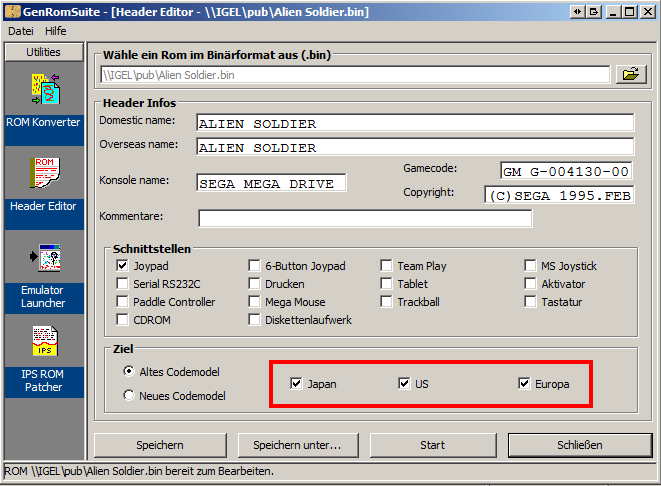Screen dimensions: 661x486
Task: Open the Datei menu
Action: (x=21, y=31)
